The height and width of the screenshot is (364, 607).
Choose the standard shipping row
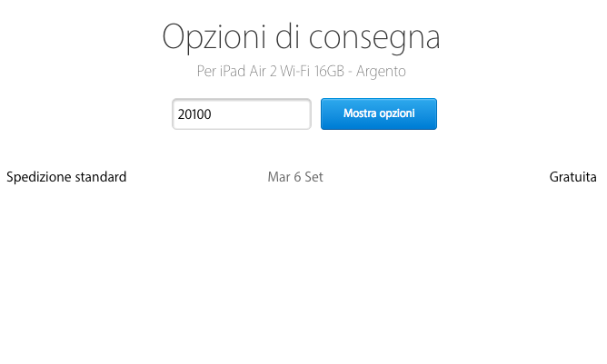66,177
